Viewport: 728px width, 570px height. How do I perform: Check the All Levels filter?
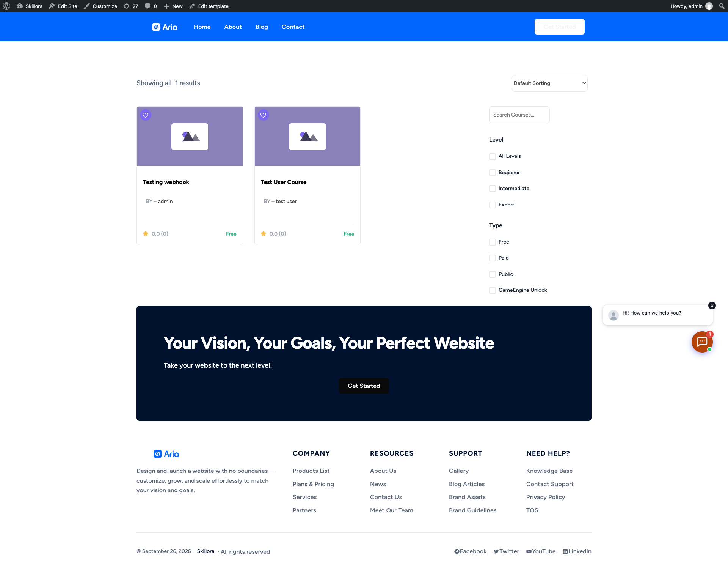click(x=493, y=156)
